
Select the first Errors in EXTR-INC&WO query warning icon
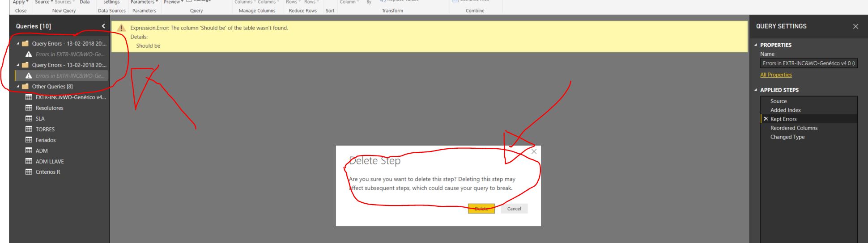[29, 54]
